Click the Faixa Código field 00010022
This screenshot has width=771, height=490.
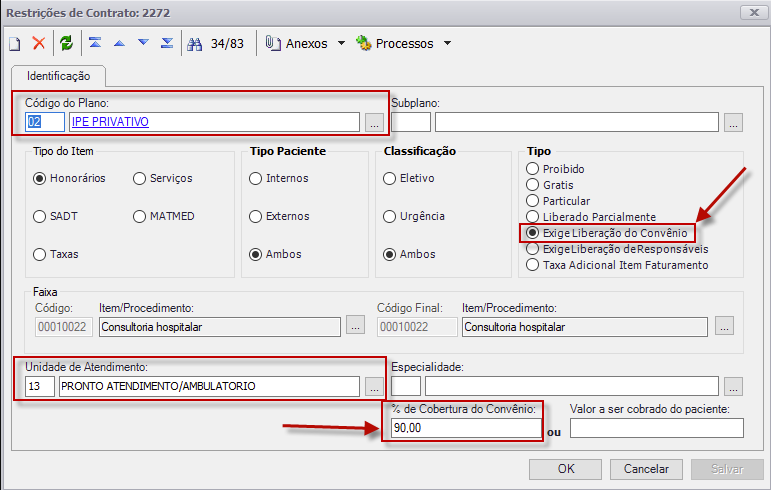pos(63,327)
